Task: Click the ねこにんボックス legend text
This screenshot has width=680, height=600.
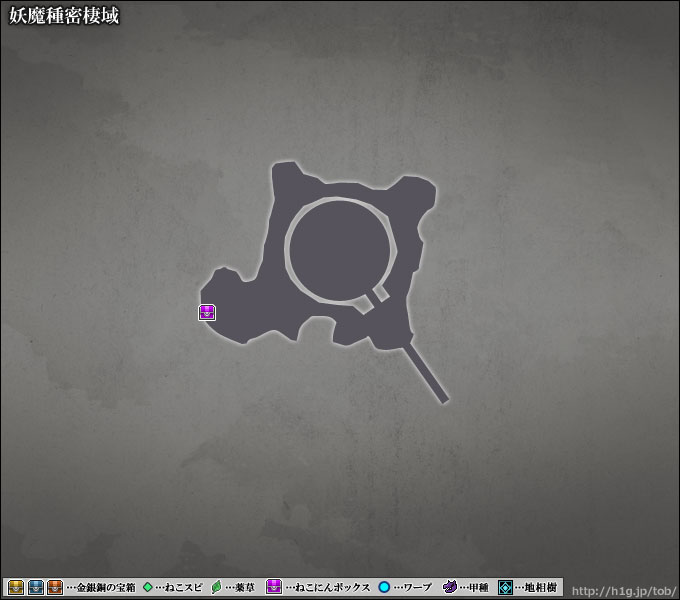Action: [x=333, y=588]
